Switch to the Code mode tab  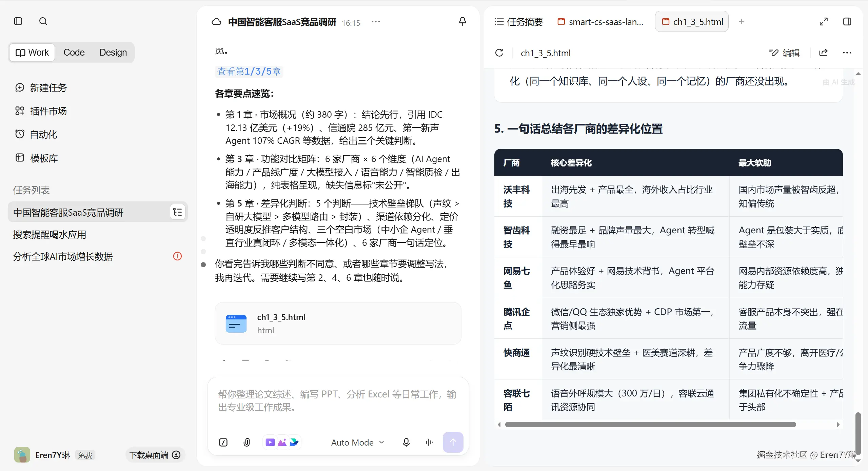(74, 53)
